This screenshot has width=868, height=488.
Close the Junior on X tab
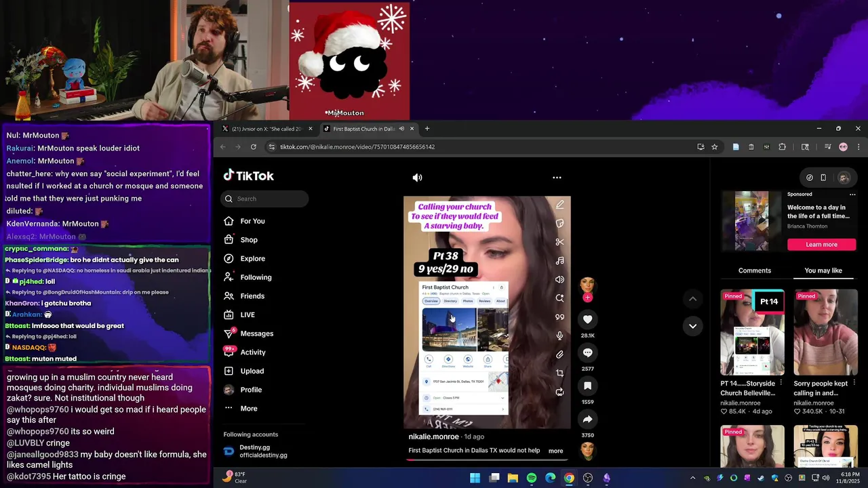tap(311, 129)
